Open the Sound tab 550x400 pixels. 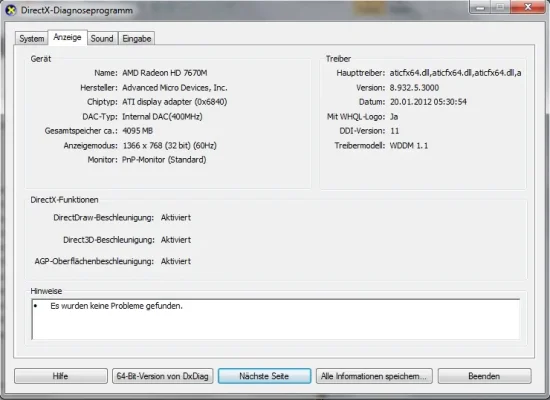click(102, 38)
